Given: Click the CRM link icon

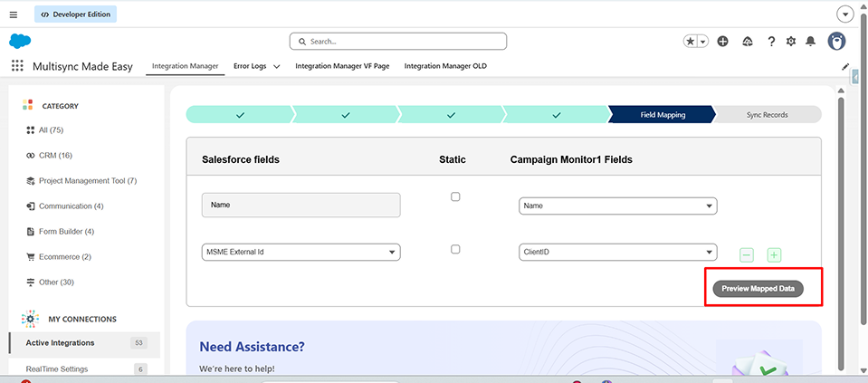Looking at the screenshot, I should pyautogui.click(x=31, y=156).
